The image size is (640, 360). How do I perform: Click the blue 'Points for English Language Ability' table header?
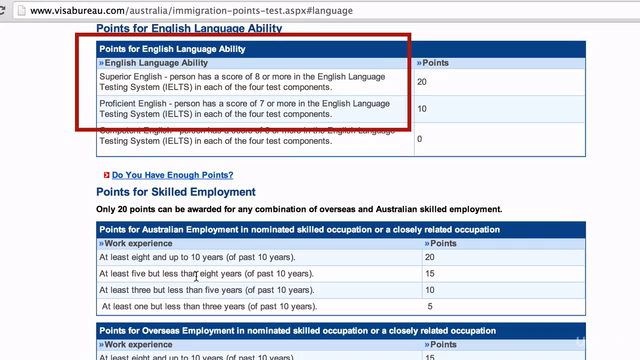click(341, 49)
